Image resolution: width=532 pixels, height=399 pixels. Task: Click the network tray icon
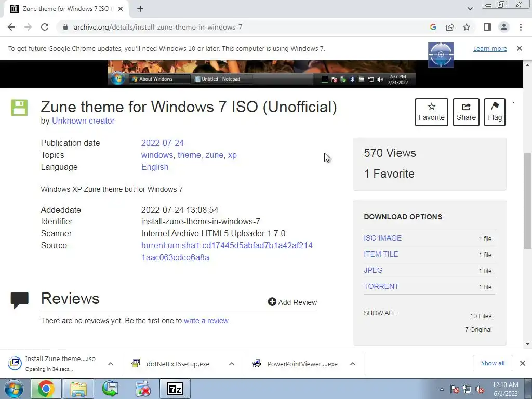point(467,390)
